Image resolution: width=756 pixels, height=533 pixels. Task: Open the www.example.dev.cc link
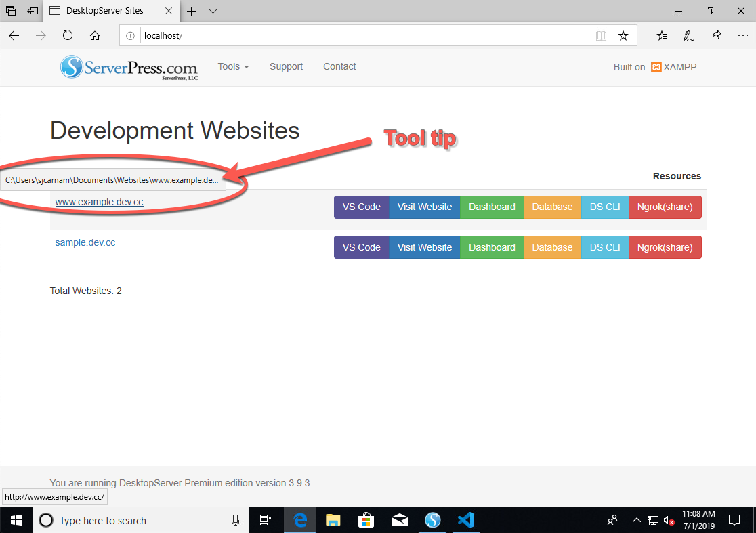(99, 201)
